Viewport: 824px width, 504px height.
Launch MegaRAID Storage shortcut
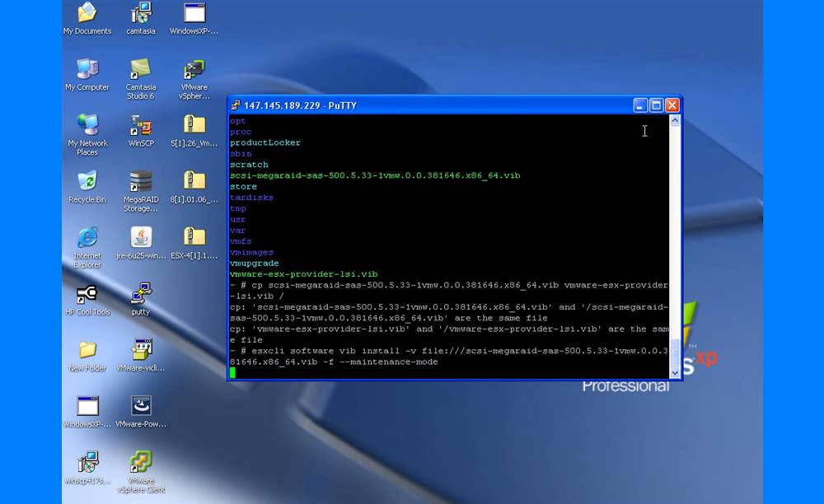141,191
